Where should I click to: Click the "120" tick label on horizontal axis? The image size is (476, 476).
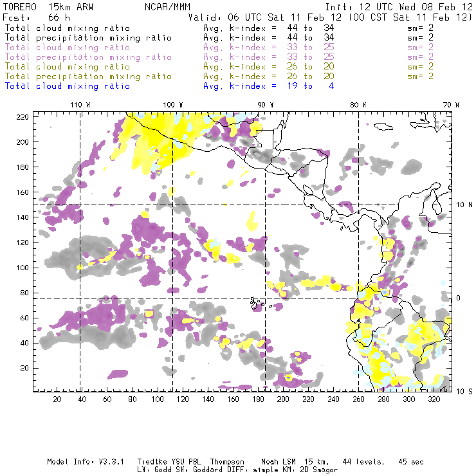(183, 399)
